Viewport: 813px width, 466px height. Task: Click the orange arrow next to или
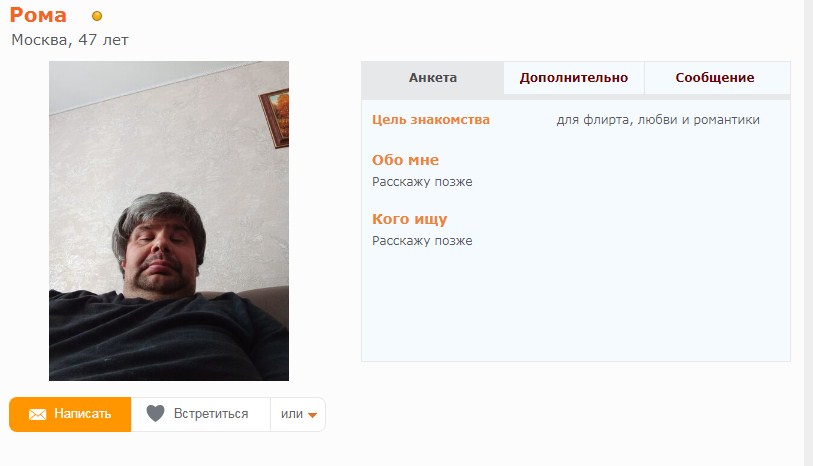tap(312, 415)
